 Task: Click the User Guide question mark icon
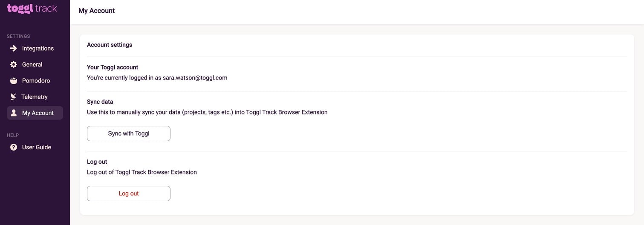14,148
